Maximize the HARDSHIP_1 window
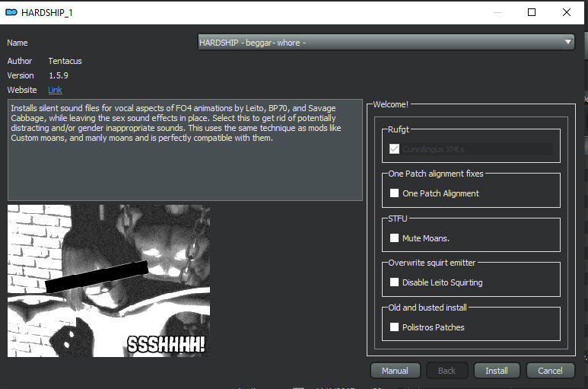 point(532,12)
